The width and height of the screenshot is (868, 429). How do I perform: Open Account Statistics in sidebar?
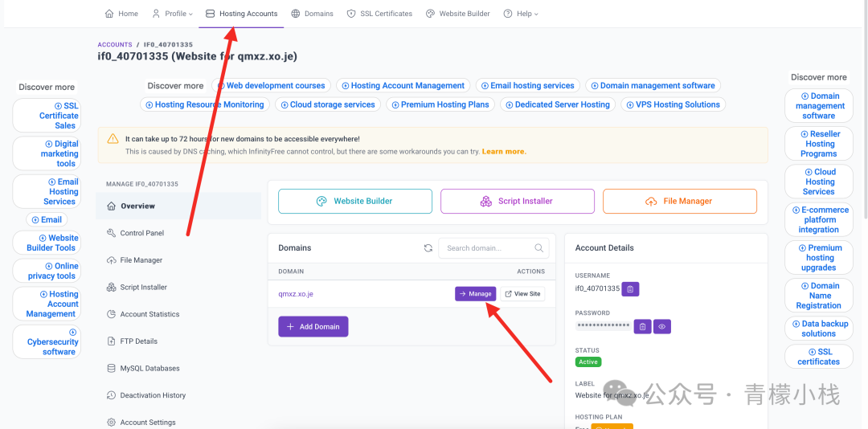[149, 314]
